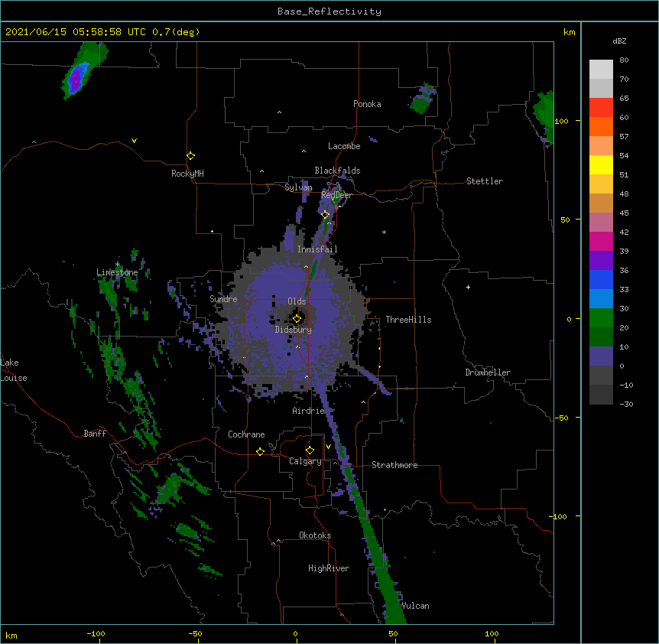Viewport: 659px width, 644px height.
Task: Click the Vulcan city label
Action: [x=415, y=606]
